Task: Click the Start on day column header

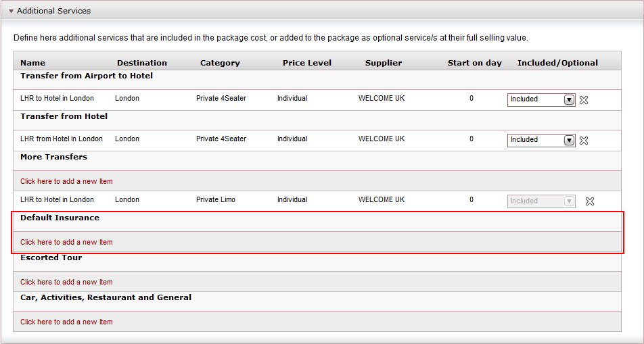Action: pos(474,63)
